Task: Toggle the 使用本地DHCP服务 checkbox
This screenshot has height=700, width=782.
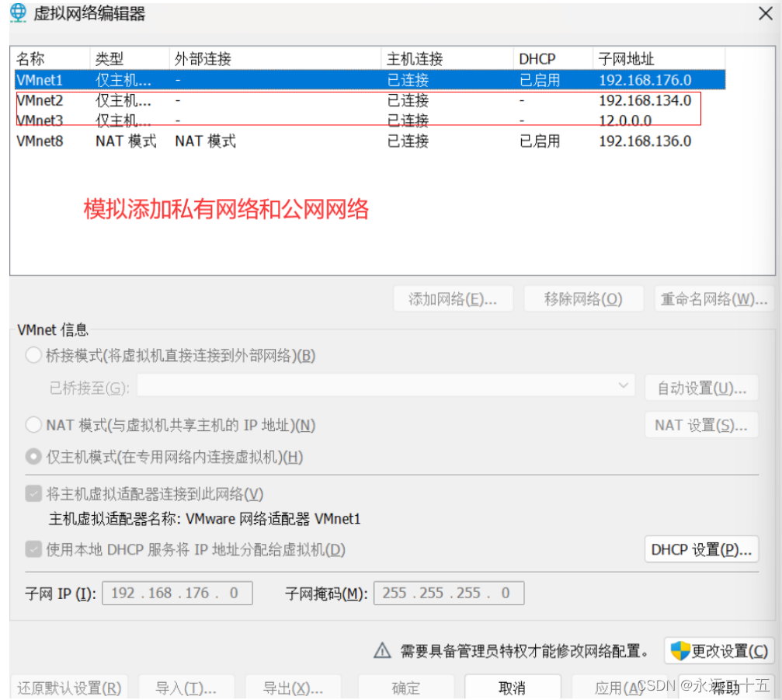Action: [33, 550]
